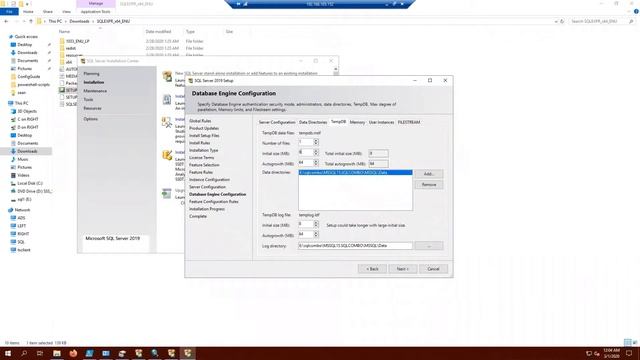Open File Explorer from the taskbar
The height and width of the screenshot is (360, 640).
57,353
